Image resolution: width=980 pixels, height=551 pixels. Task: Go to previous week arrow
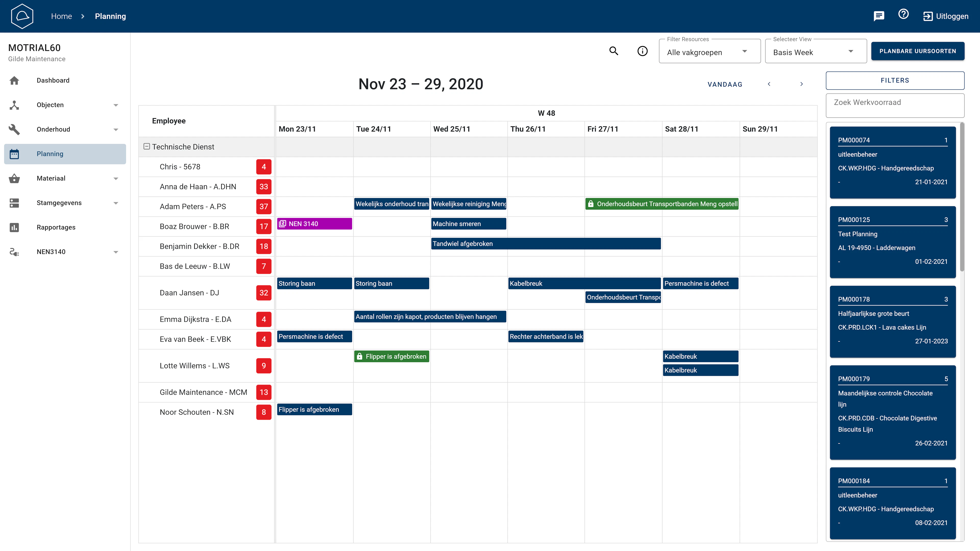coord(769,84)
